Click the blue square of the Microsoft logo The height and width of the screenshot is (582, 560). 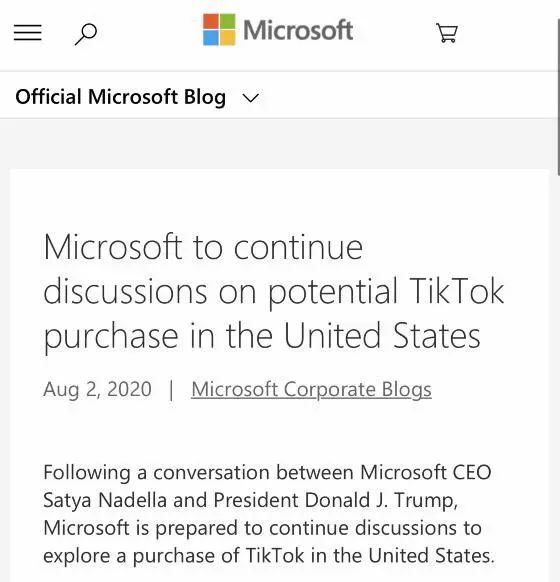210,38
